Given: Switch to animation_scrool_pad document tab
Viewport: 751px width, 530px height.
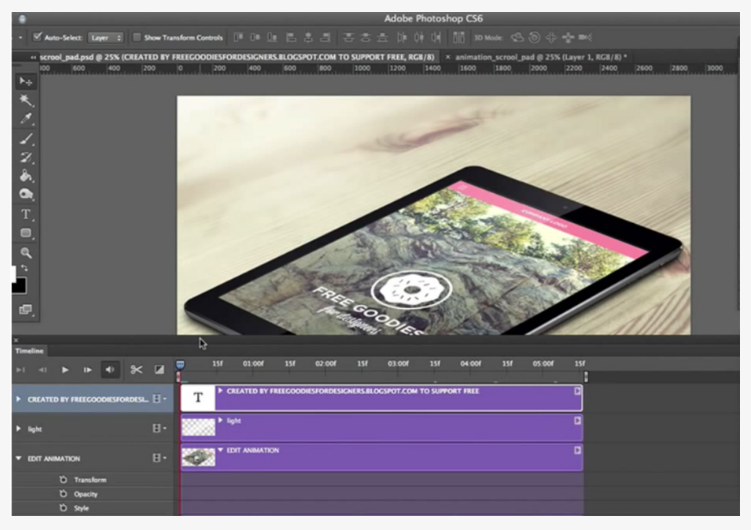Looking at the screenshot, I should pos(541,57).
